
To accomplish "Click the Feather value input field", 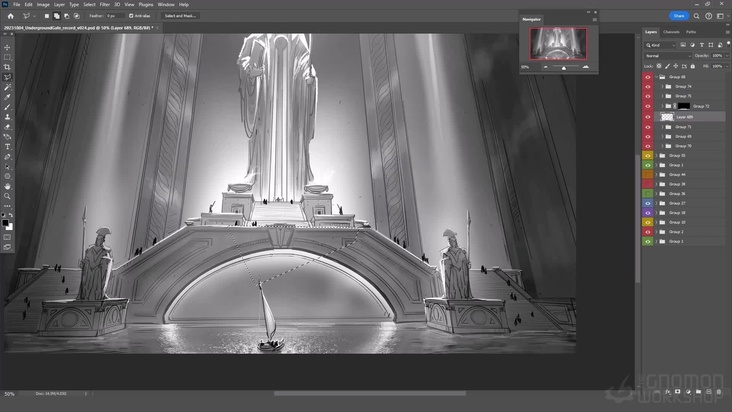I will tap(114, 16).
